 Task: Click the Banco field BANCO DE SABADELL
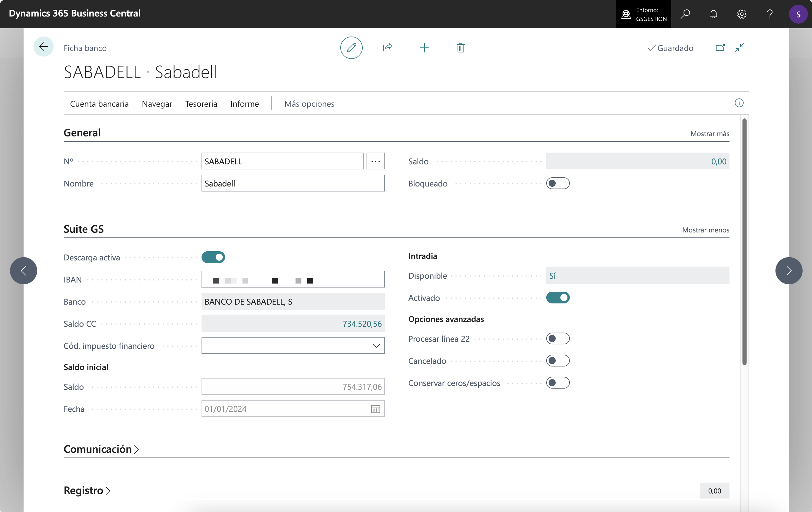coord(293,301)
